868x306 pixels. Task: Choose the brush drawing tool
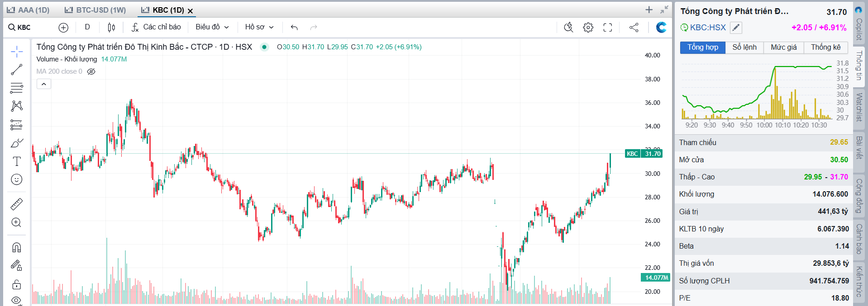coord(17,143)
